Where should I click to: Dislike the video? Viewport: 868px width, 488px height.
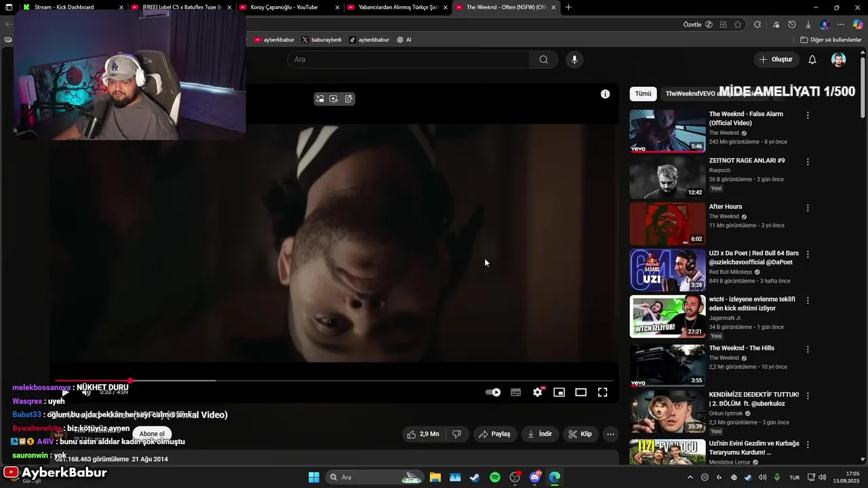457,434
